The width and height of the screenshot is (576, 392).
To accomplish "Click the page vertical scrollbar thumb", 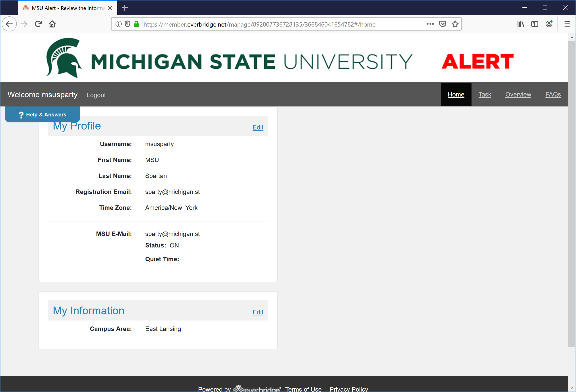I will 572,194.
